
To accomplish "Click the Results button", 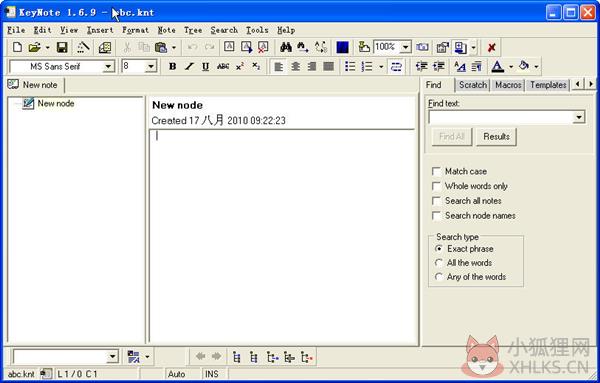I will click(496, 137).
